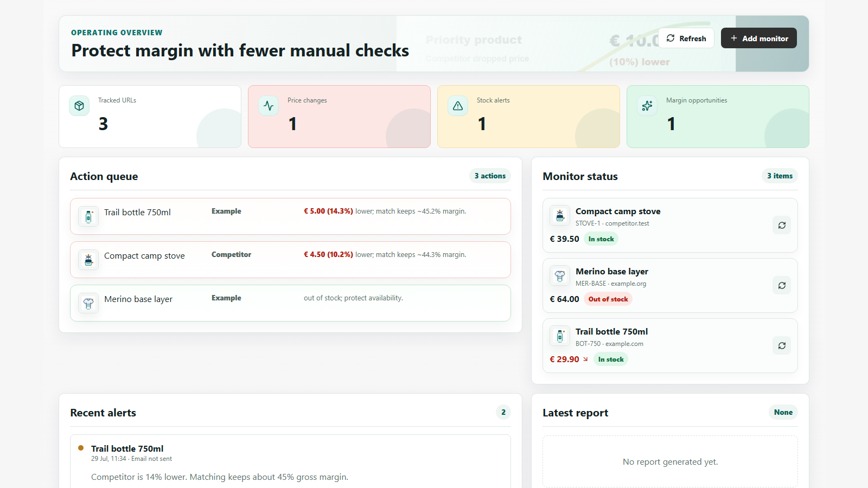Click the € 29.90 price value
Screen dimensions: 868x488
pos(564,359)
